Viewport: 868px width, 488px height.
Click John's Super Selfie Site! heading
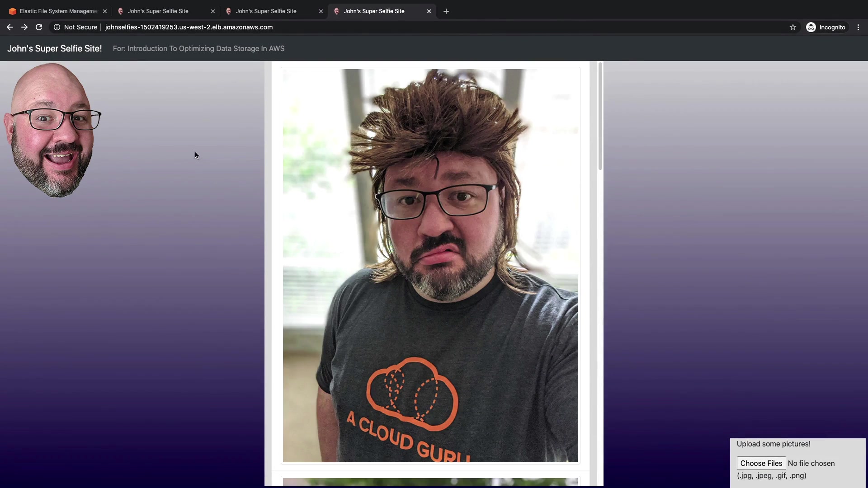tap(55, 48)
